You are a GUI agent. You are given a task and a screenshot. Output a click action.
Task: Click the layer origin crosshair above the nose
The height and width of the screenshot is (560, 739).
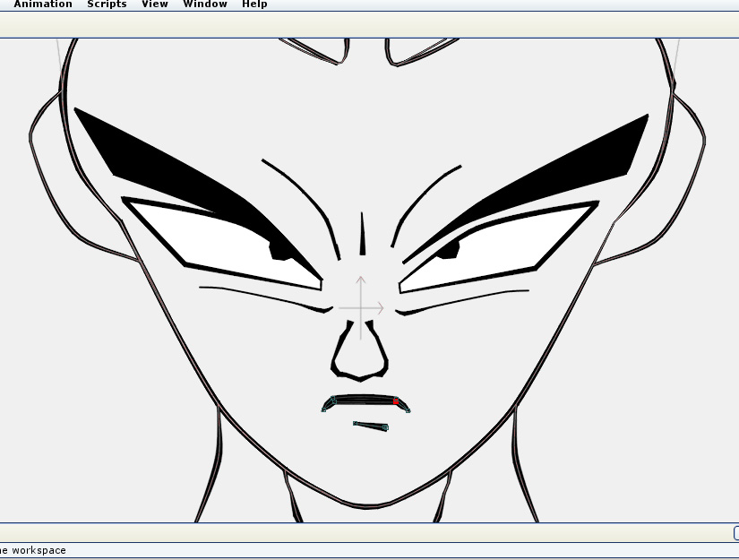361,308
